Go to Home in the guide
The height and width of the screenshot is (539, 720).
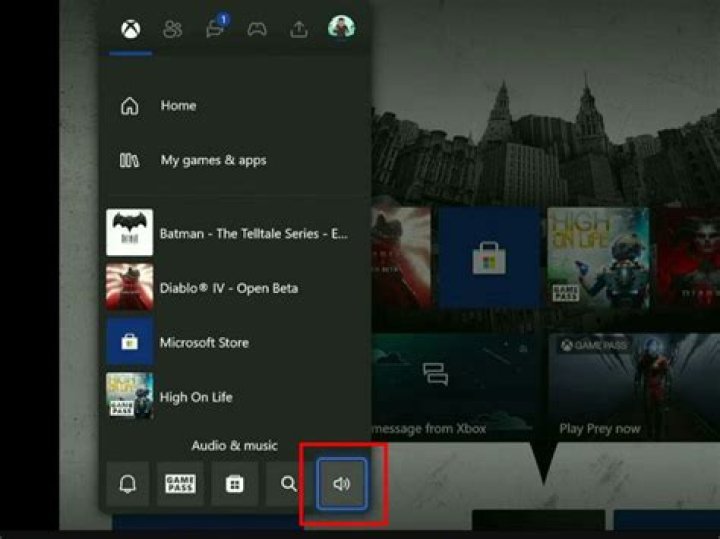pyautogui.click(x=234, y=106)
